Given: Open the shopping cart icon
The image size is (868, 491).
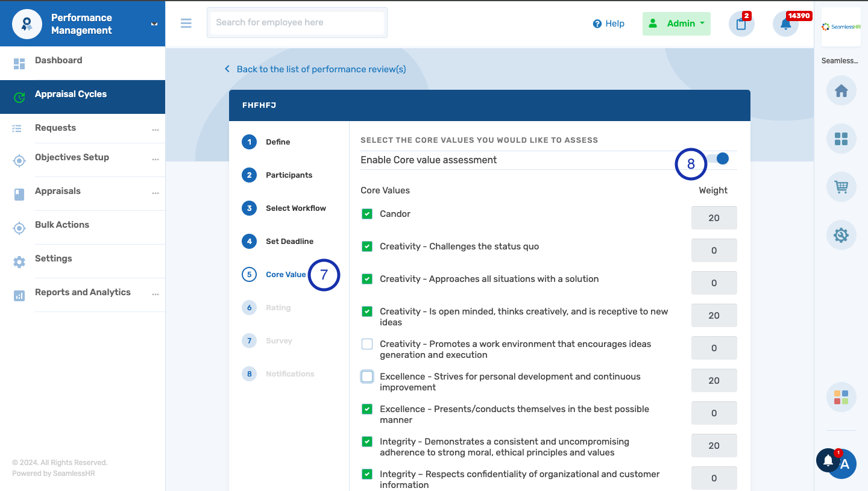Looking at the screenshot, I should coord(841,187).
